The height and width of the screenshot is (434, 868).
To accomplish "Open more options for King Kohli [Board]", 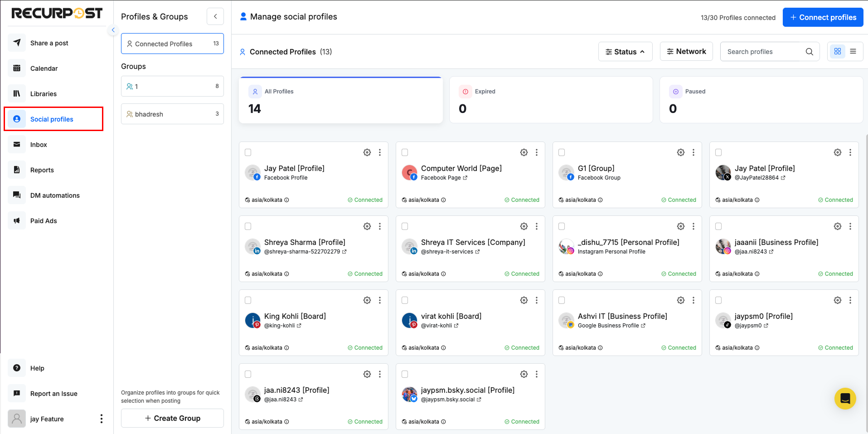I will (x=380, y=300).
